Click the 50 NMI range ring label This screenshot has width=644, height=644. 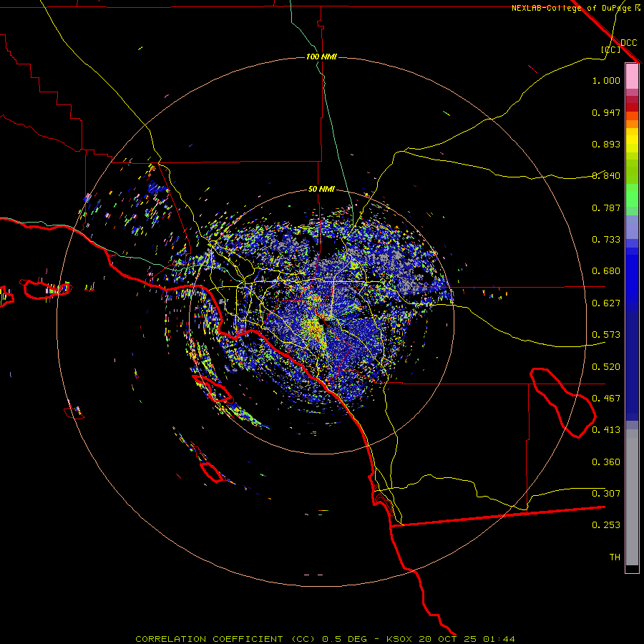point(321,189)
